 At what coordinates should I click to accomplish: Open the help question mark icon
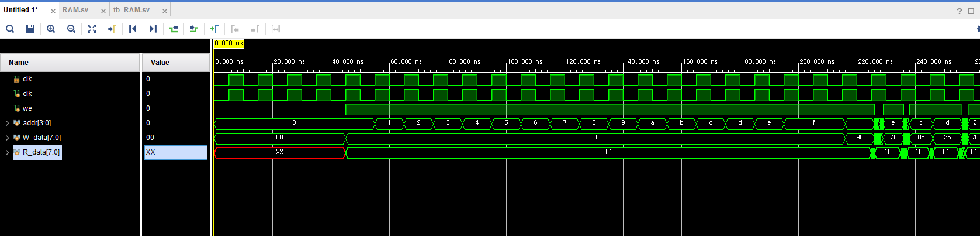pos(960,11)
